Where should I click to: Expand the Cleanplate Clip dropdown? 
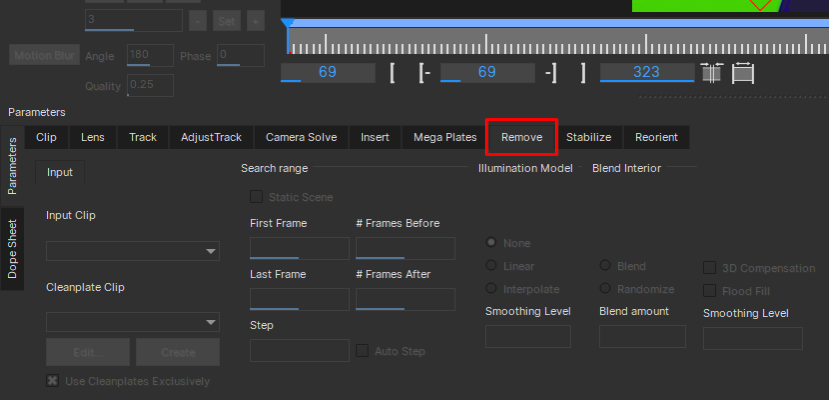[133, 322]
